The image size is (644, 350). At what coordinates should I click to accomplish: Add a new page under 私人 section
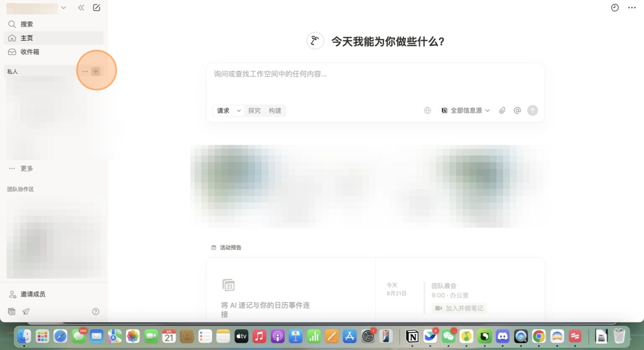click(x=96, y=71)
